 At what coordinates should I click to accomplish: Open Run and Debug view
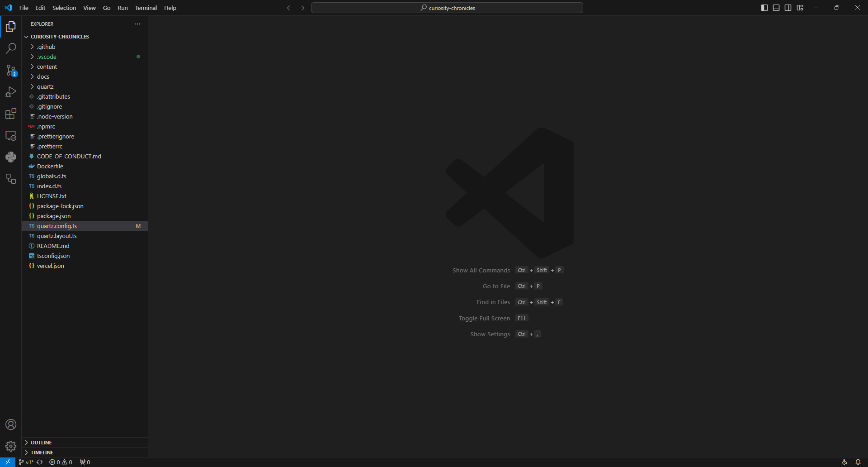(x=11, y=92)
